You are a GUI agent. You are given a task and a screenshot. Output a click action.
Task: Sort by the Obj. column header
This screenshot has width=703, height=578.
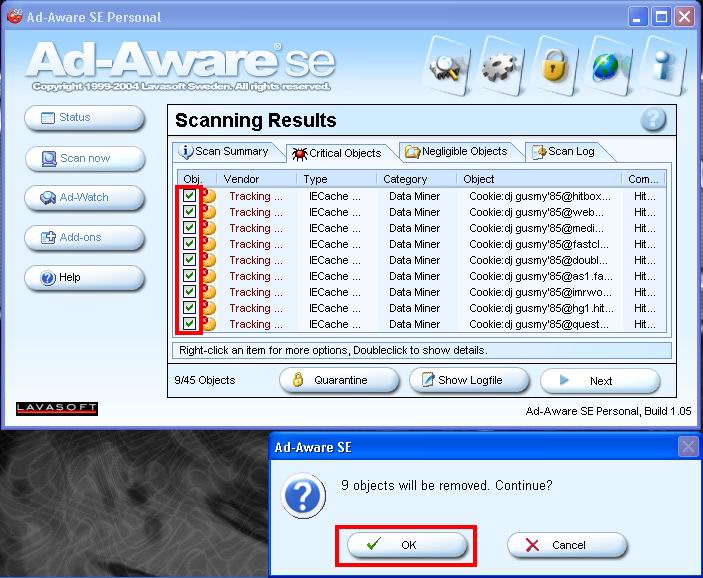tap(196, 179)
